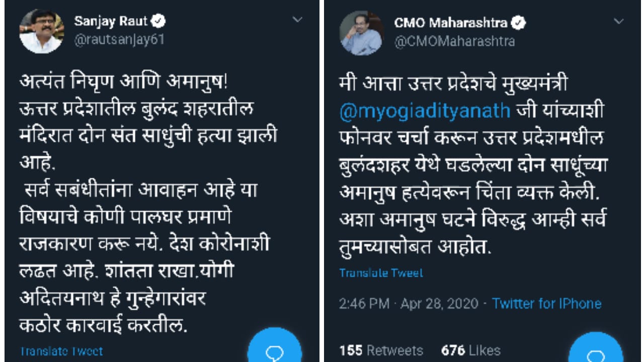The width and height of the screenshot is (644, 362).
Task: Open CMO Maharashtra's profile picture
Action: [361, 32]
